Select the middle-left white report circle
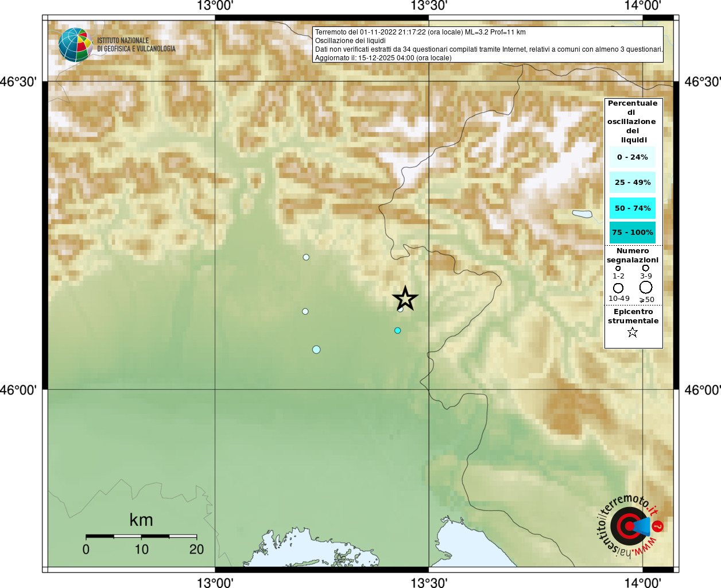 pyautogui.click(x=305, y=311)
